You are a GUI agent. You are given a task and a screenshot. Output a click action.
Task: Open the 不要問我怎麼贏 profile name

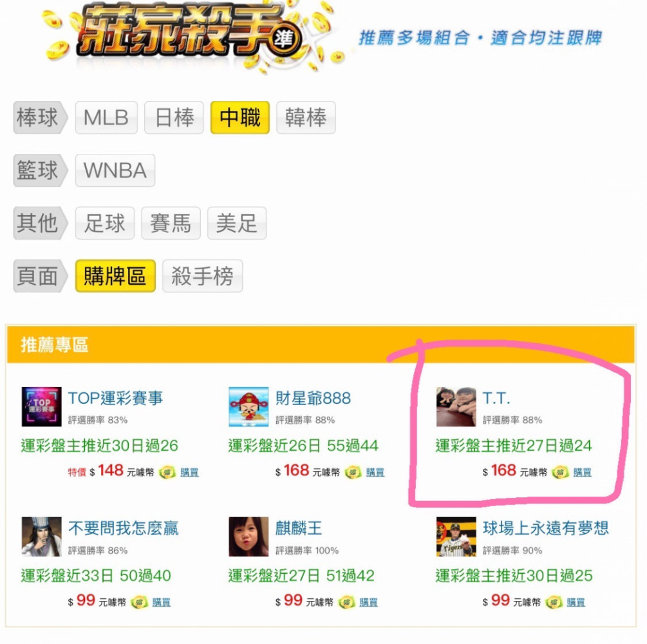(x=123, y=528)
